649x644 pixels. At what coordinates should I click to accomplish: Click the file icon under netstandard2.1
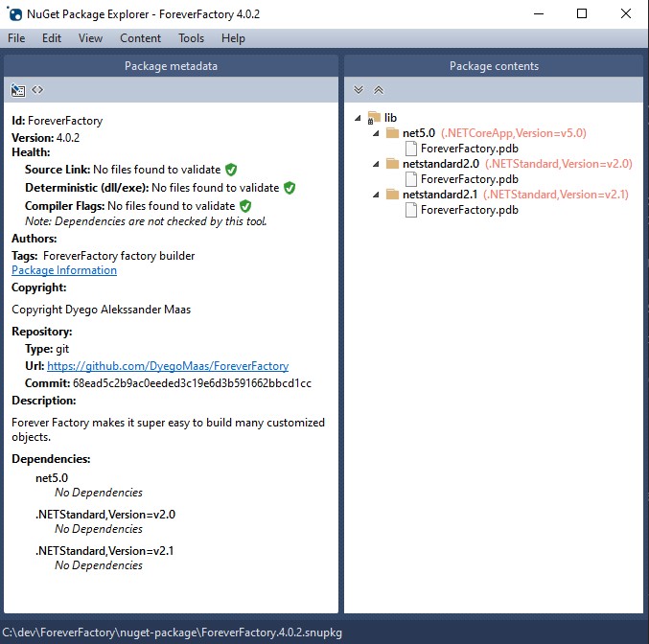tap(410, 210)
